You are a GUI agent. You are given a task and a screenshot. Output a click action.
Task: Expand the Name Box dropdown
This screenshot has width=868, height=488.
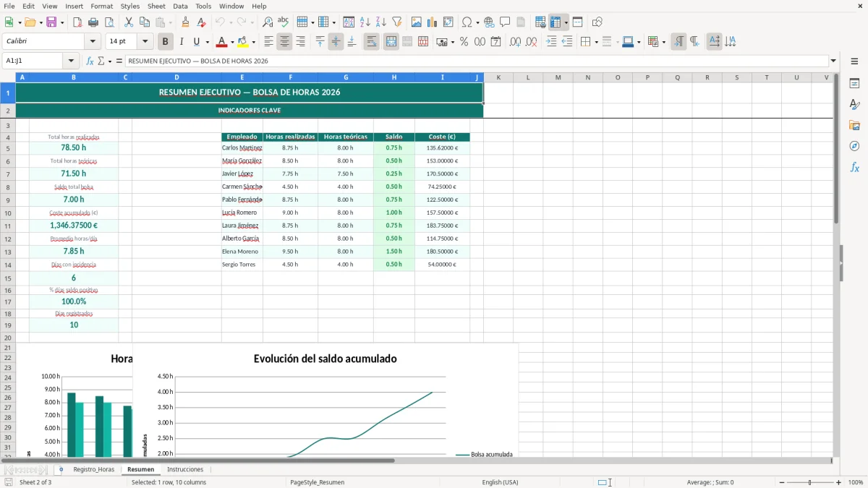click(x=71, y=61)
